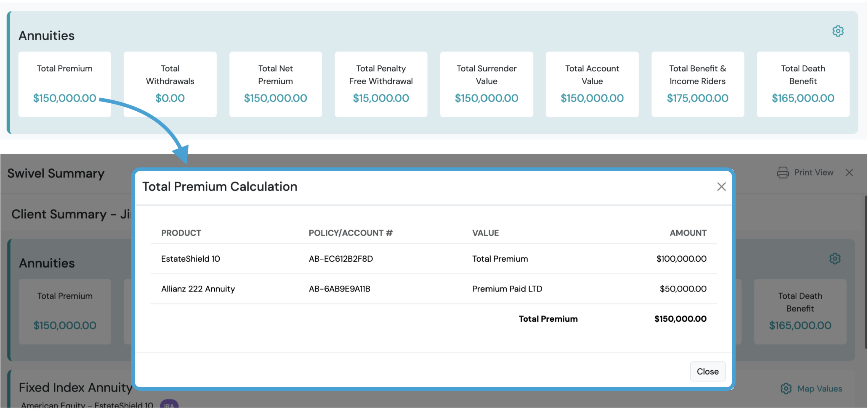
Task: Click Total Benefit & Income Riders $175,000.00
Action: pyautogui.click(x=698, y=98)
